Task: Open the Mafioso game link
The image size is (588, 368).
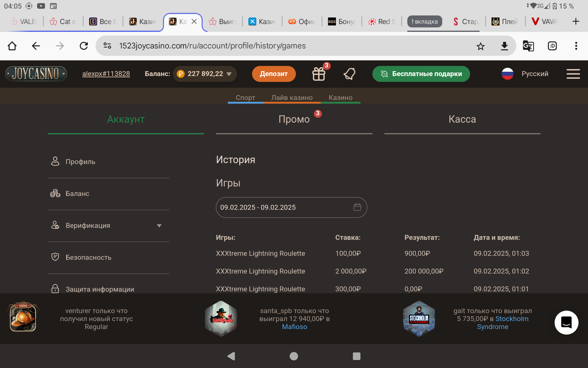Action: [x=294, y=327]
